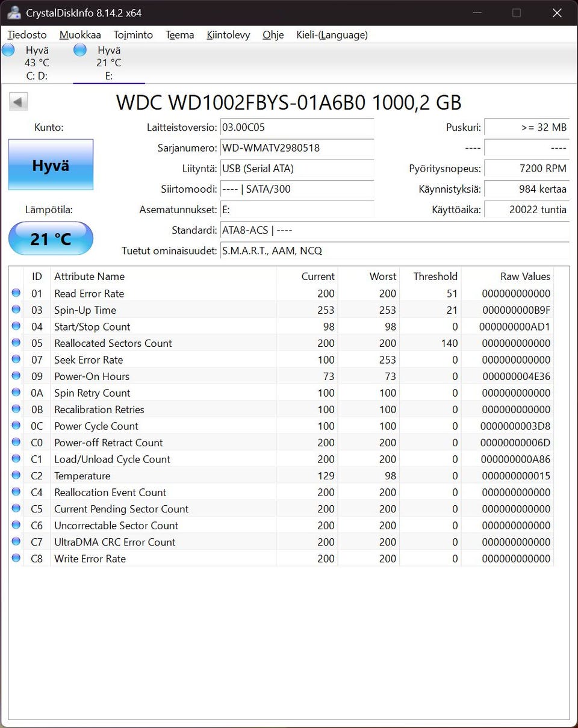This screenshot has height=728, width=578.
Task: Click status orb for Reallocated Sectors Count
Action: tap(16, 343)
